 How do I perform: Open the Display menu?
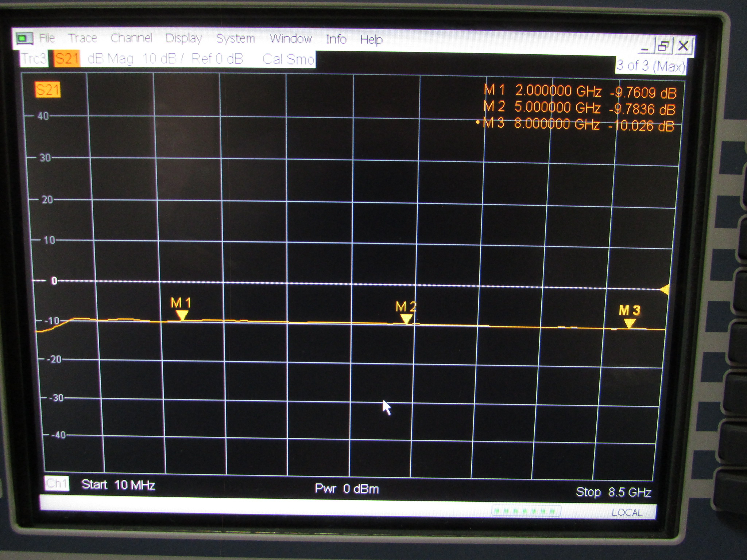(184, 38)
